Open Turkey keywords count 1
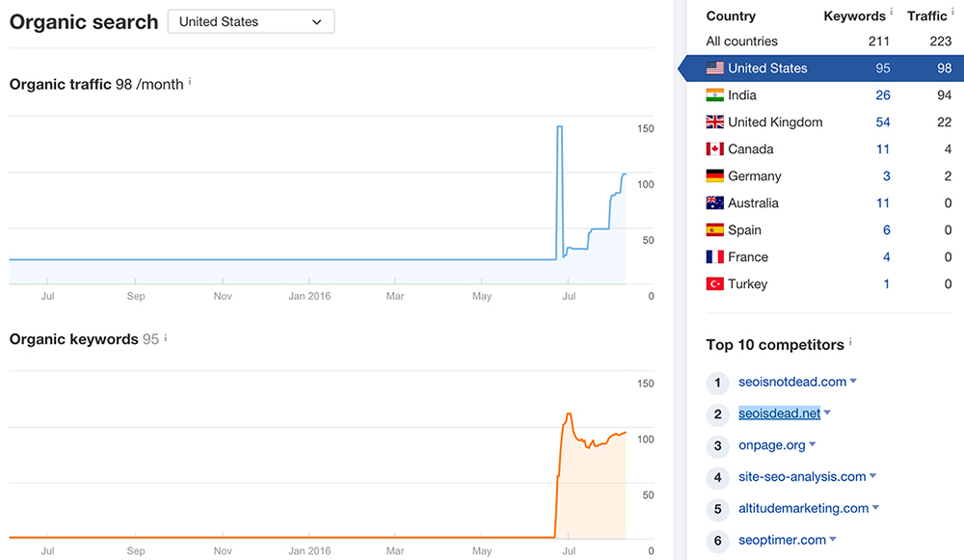Viewport: 964px width, 560px height. 887,284
